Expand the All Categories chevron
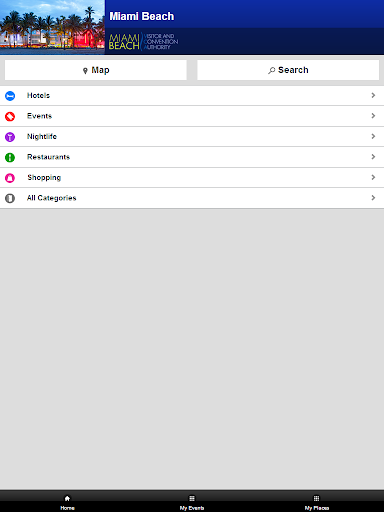Image resolution: width=384 pixels, height=512 pixels. pyautogui.click(x=373, y=198)
